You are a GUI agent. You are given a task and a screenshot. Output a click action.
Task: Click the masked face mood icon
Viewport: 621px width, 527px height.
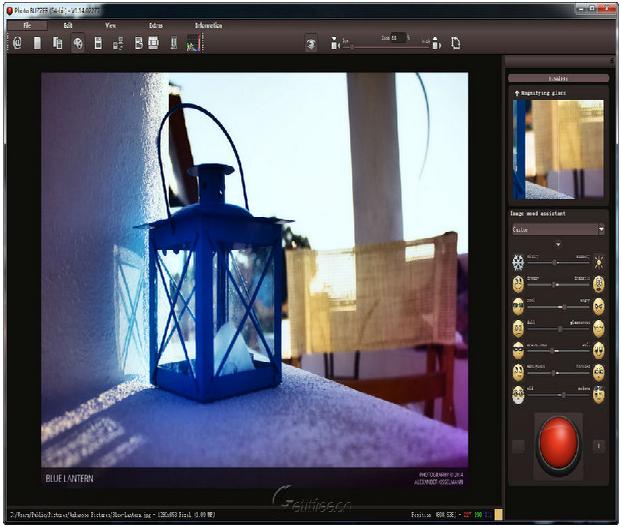coord(518,350)
